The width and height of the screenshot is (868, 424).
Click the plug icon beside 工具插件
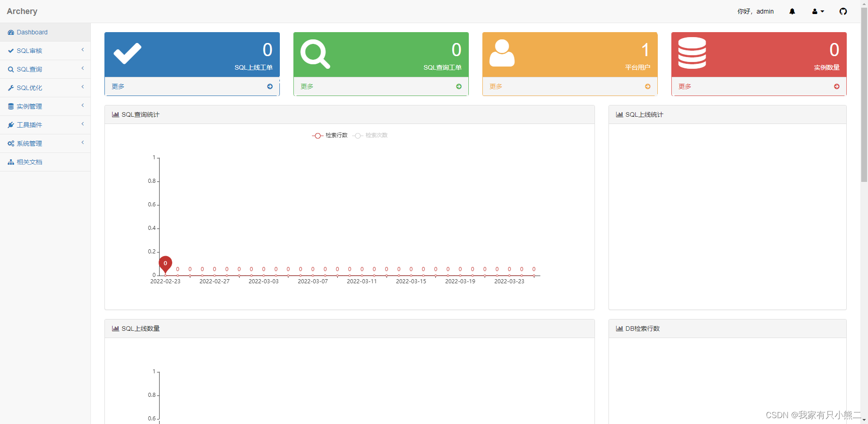11,125
